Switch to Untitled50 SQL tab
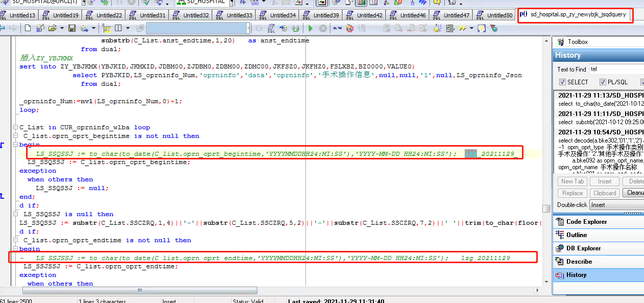 tap(494, 15)
